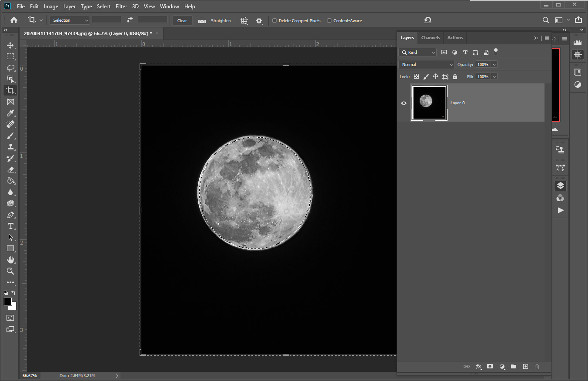Open the layer filter Kind dropdown
The image size is (588, 381).
(x=418, y=52)
